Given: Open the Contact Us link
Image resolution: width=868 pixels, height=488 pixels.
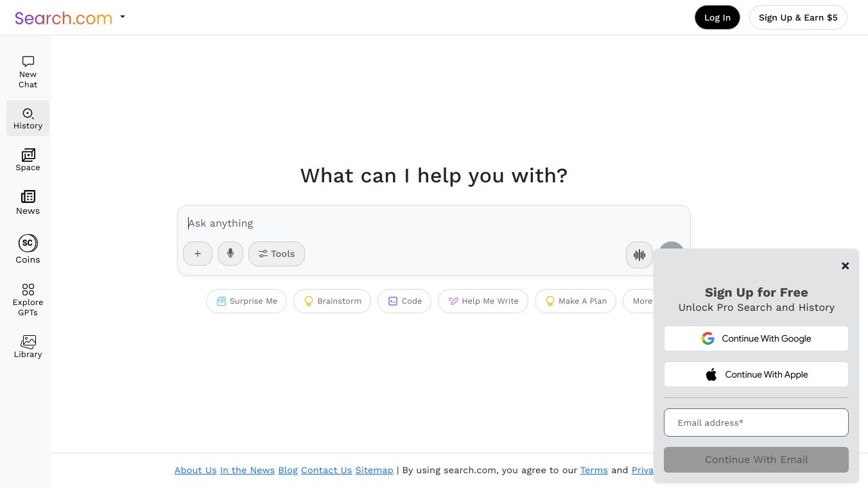Looking at the screenshot, I should (326, 470).
